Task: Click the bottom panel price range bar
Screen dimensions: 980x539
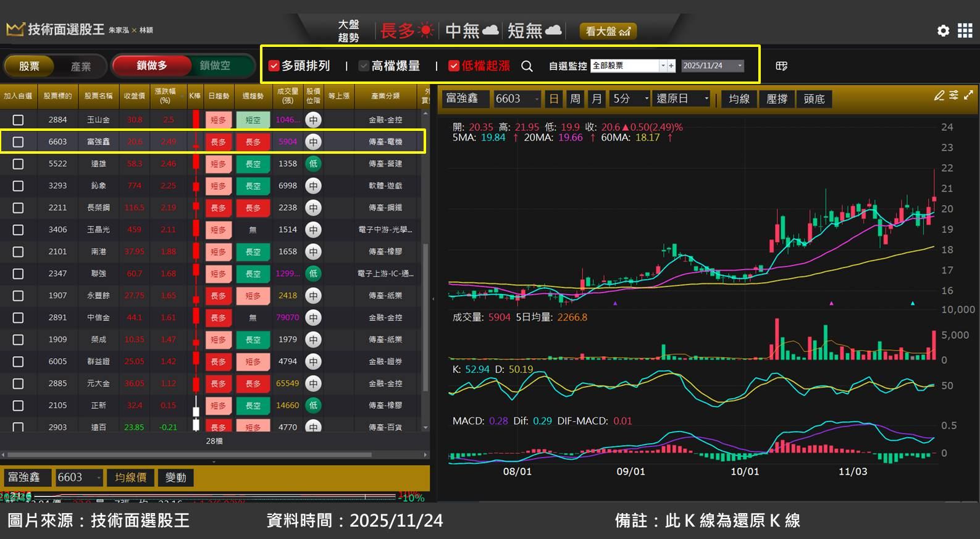Action: (x=214, y=496)
